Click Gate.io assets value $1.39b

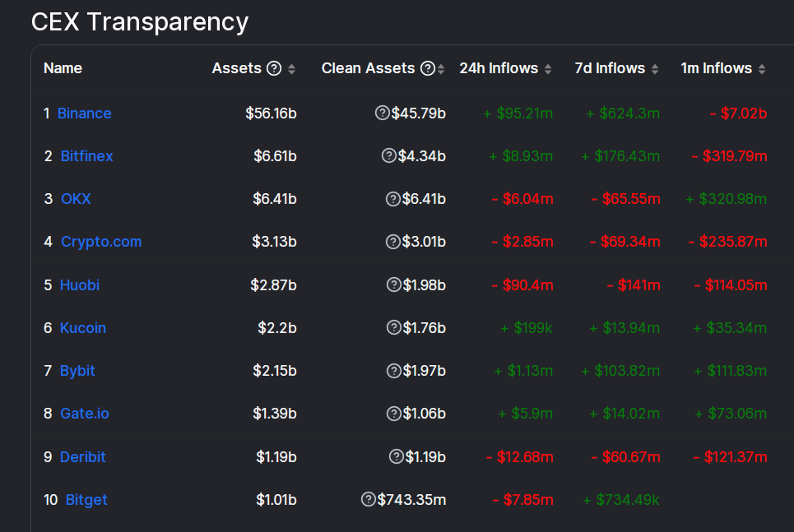275,414
